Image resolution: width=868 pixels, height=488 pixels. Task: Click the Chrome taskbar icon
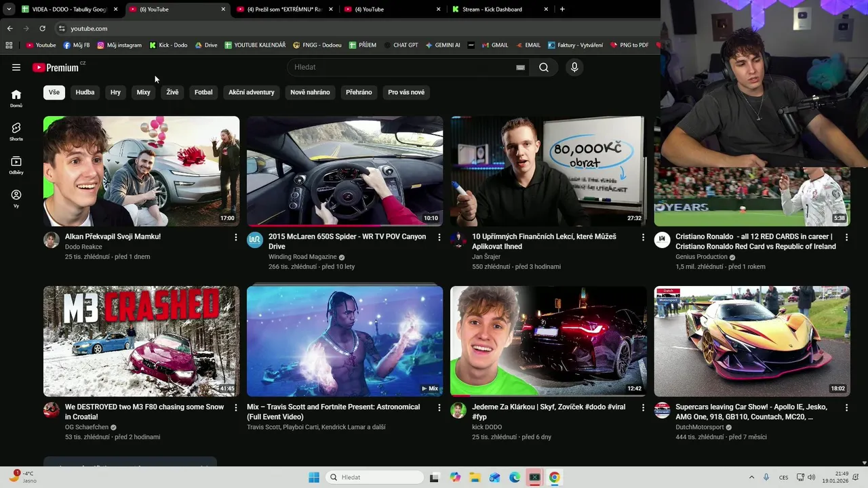coord(554,477)
